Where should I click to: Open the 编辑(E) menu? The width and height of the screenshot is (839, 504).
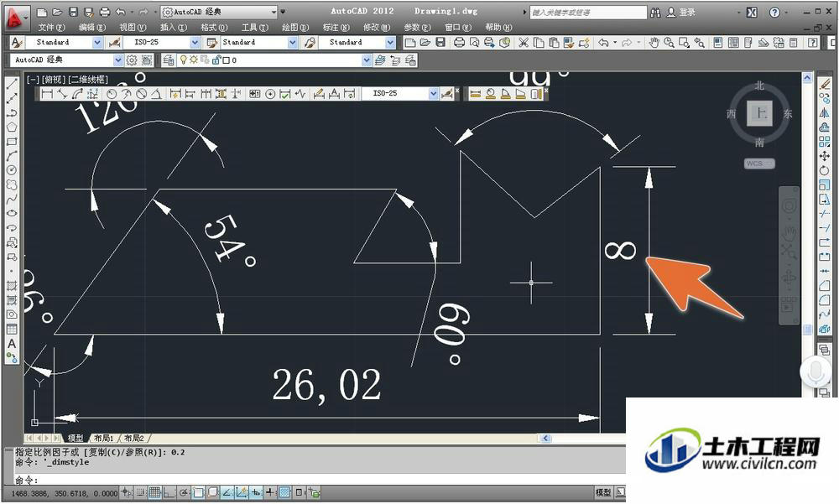point(92,28)
